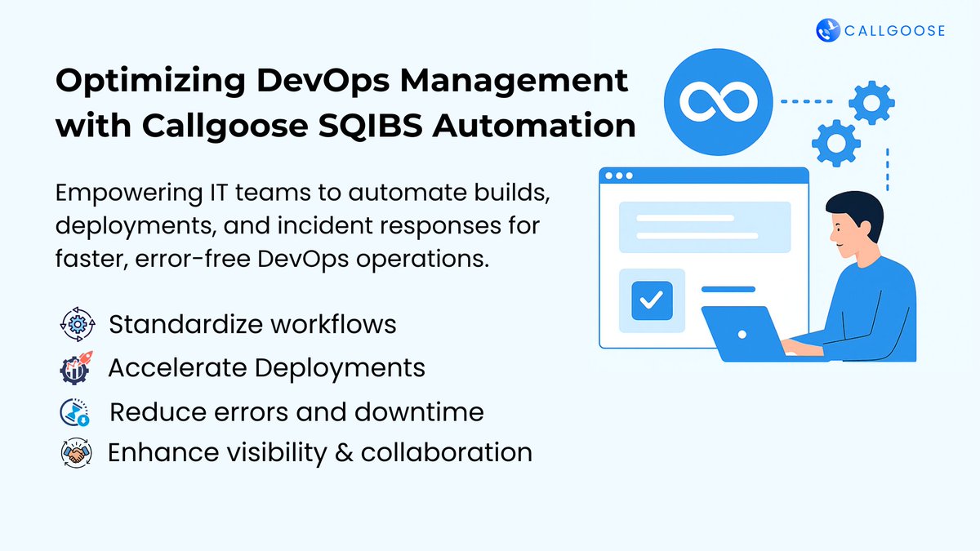Click the CALLGOOSE brand name text
Image resolution: width=980 pixels, height=551 pixels.
(897, 31)
